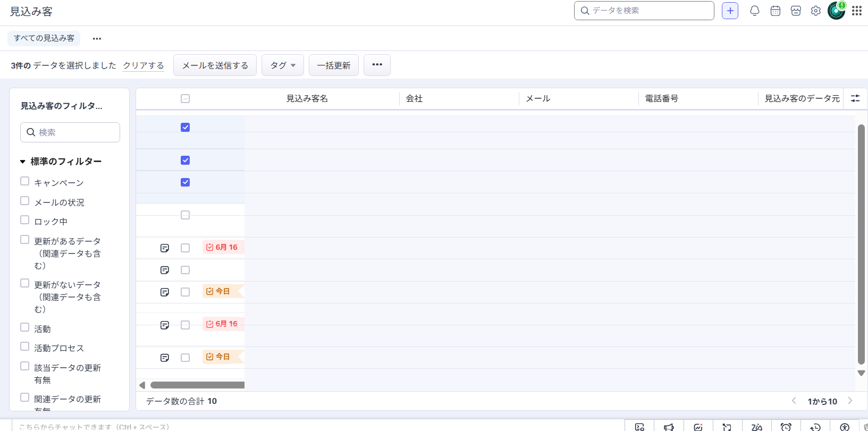This screenshot has width=868, height=431.
Task: Check the 関連データの更新 filter checkbox
Action: tap(24, 398)
